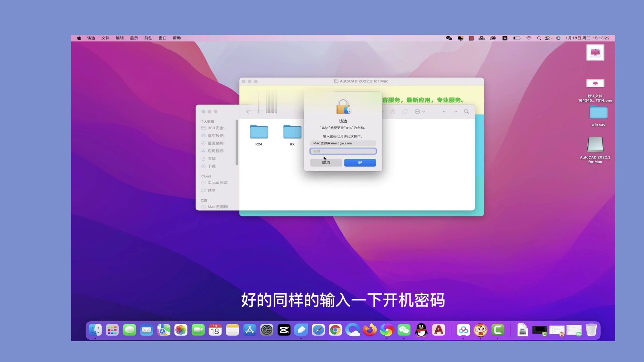
Task: Open the rightmost chevron dropdown beside Finder's search
Action: tap(455, 112)
